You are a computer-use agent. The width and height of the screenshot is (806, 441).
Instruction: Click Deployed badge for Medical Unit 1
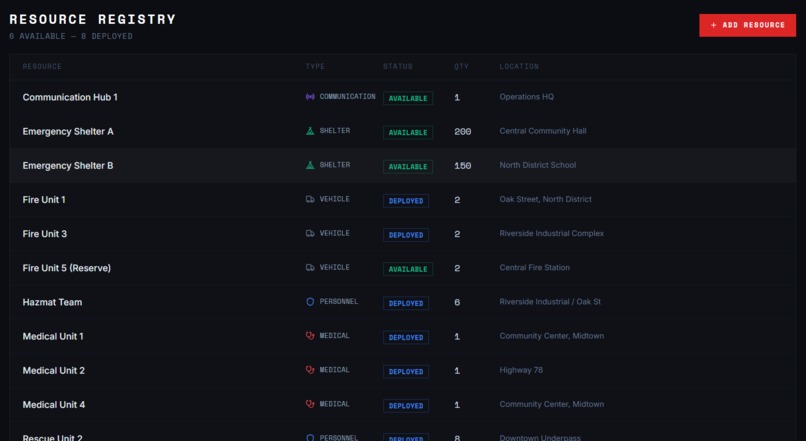(x=406, y=337)
